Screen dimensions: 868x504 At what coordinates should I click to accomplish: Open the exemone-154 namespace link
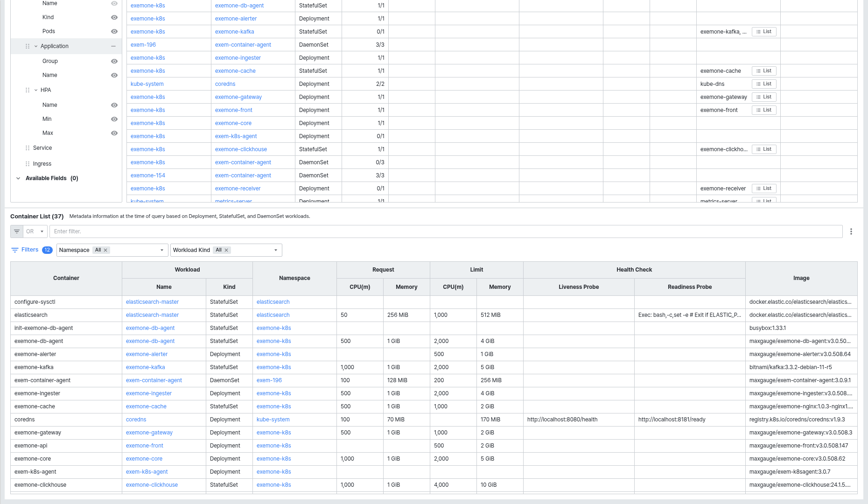pyautogui.click(x=148, y=175)
